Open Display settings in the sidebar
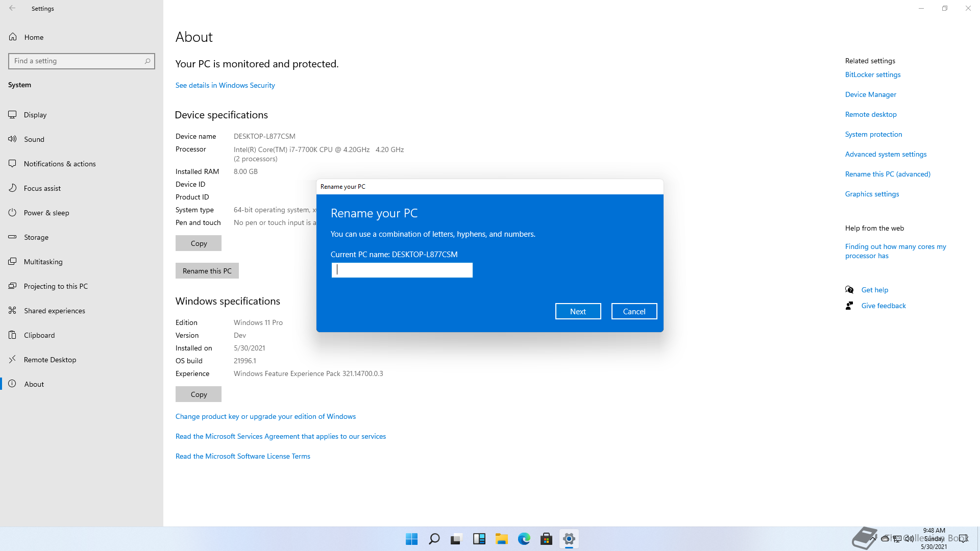This screenshot has height=551, width=980. (x=82, y=115)
